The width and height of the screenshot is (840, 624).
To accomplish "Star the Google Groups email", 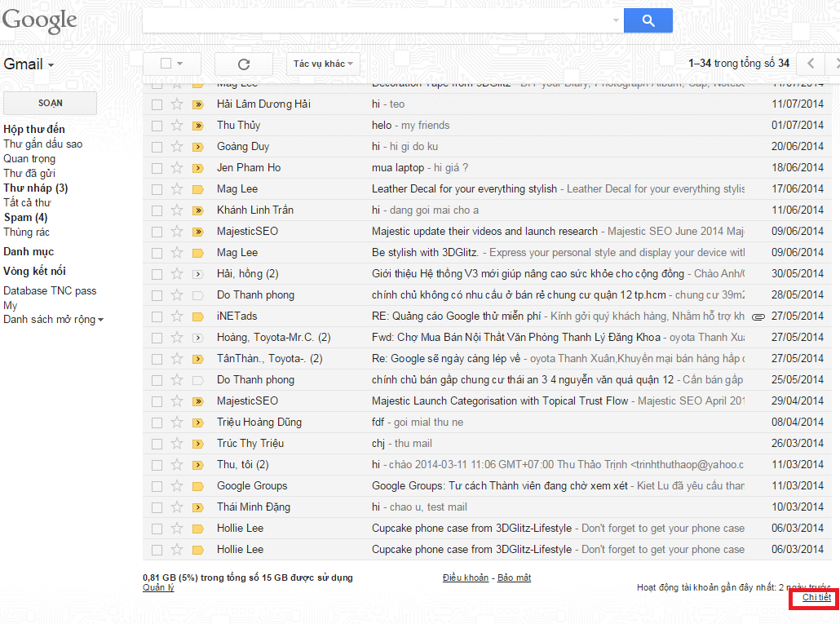I will pos(177,486).
